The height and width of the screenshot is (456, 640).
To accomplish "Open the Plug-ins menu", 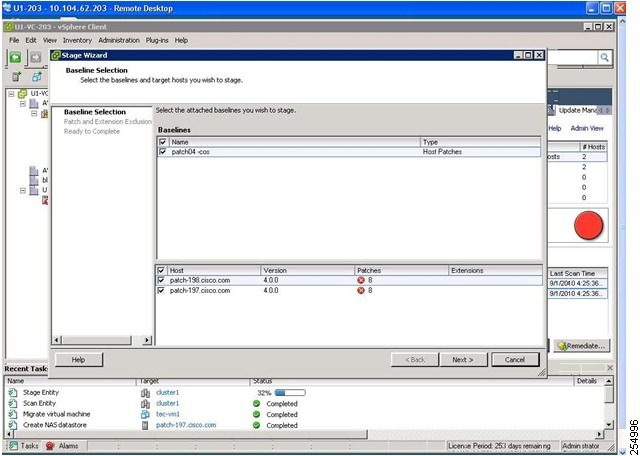I will click(x=157, y=40).
